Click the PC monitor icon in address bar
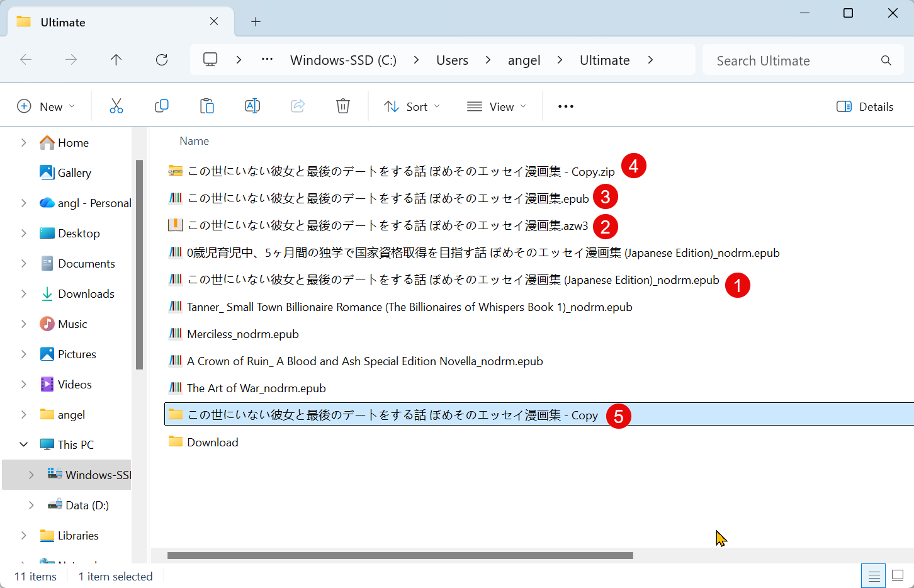The height and width of the screenshot is (588, 914). (x=210, y=60)
